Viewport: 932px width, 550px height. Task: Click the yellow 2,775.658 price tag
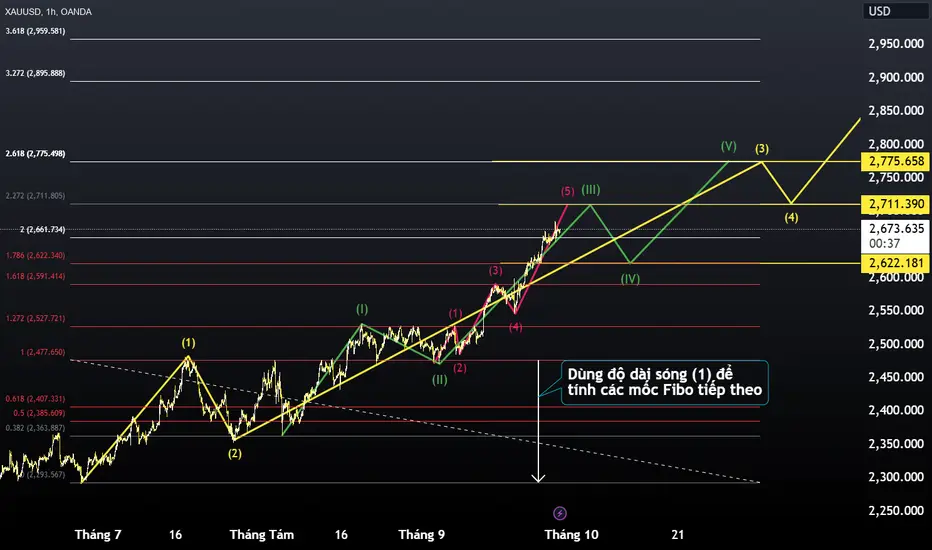895,161
